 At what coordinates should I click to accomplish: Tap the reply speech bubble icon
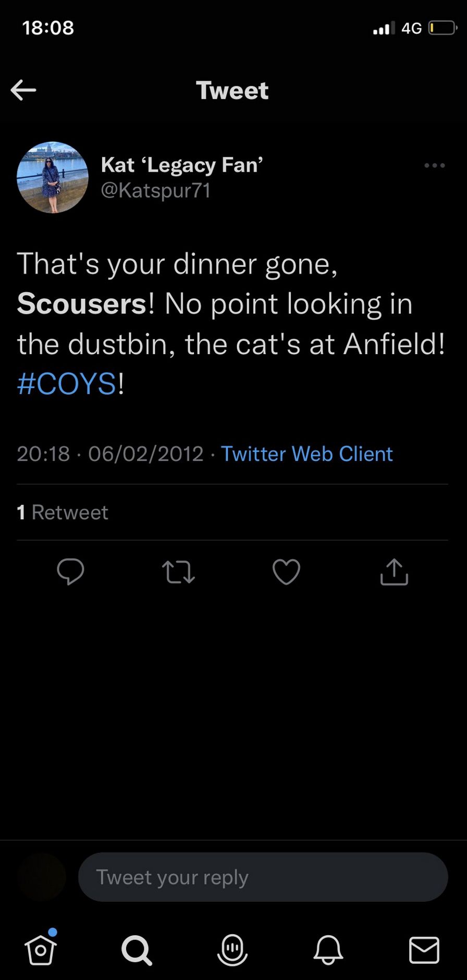click(x=70, y=572)
